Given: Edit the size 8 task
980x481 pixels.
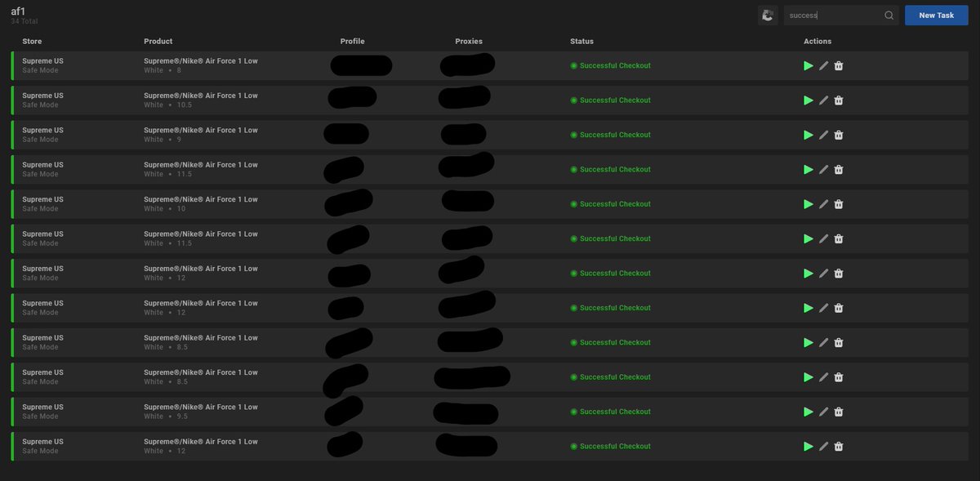Looking at the screenshot, I should [823, 66].
